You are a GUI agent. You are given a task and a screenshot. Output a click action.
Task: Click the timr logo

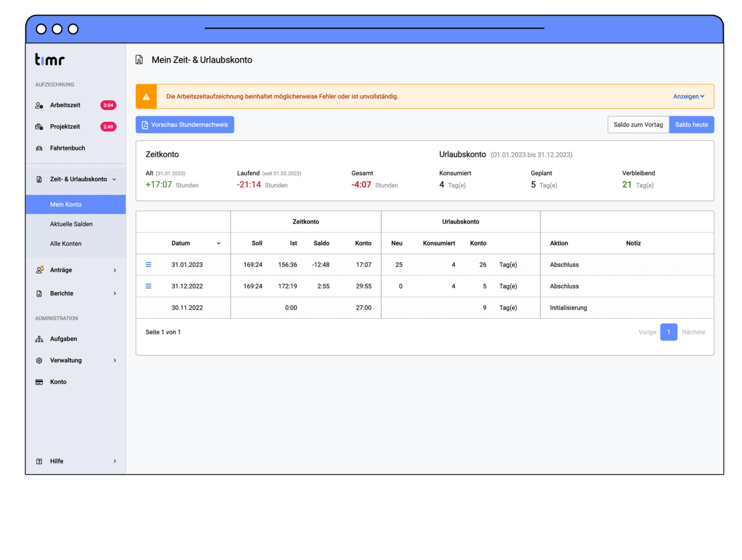point(50,59)
